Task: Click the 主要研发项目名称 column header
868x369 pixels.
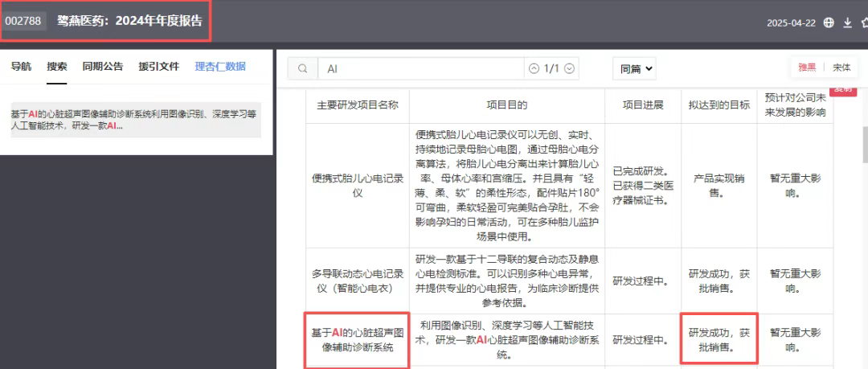Action: (x=358, y=105)
